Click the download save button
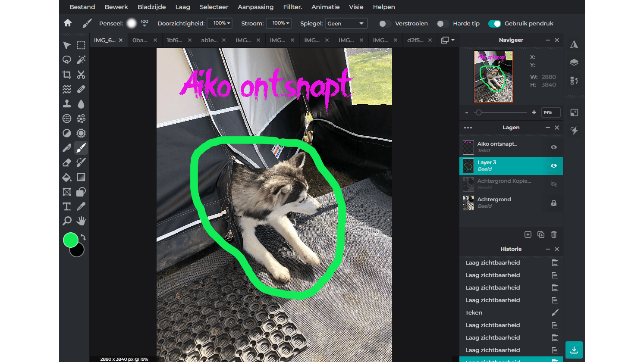644x362 pixels. point(574,350)
